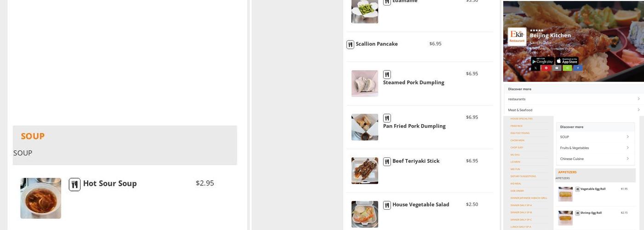The width and height of the screenshot is (644, 230).
Task: Click the Ekit Restaurant logo
Action: pyautogui.click(x=517, y=37)
